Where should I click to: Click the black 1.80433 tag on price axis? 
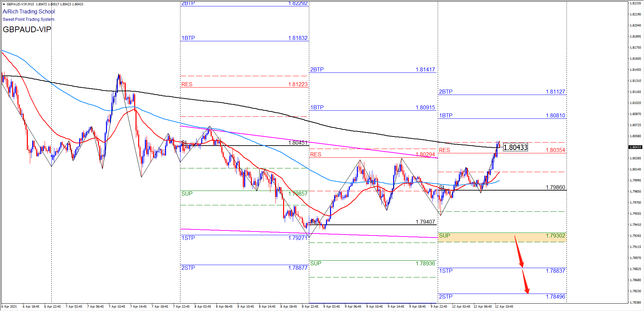(x=635, y=147)
